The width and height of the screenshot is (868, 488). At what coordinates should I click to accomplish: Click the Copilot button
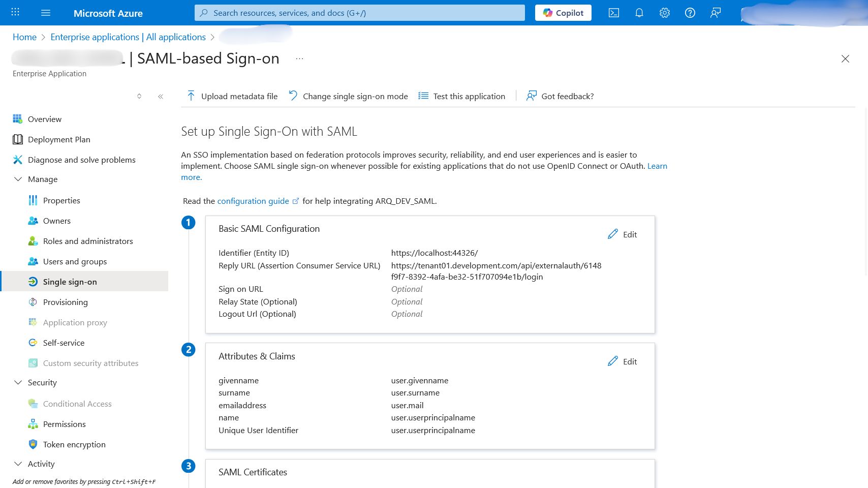coord(563,13)
